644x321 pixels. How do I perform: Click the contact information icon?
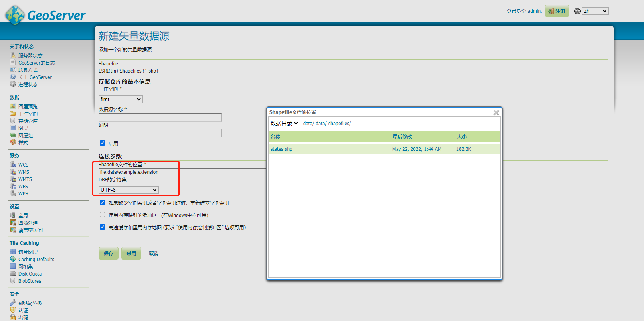[13, 70]
